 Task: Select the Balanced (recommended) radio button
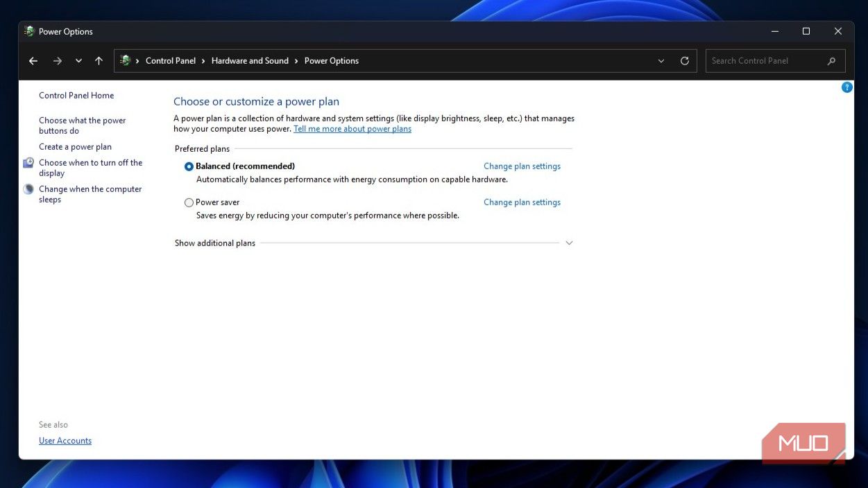tap(189, 166)
